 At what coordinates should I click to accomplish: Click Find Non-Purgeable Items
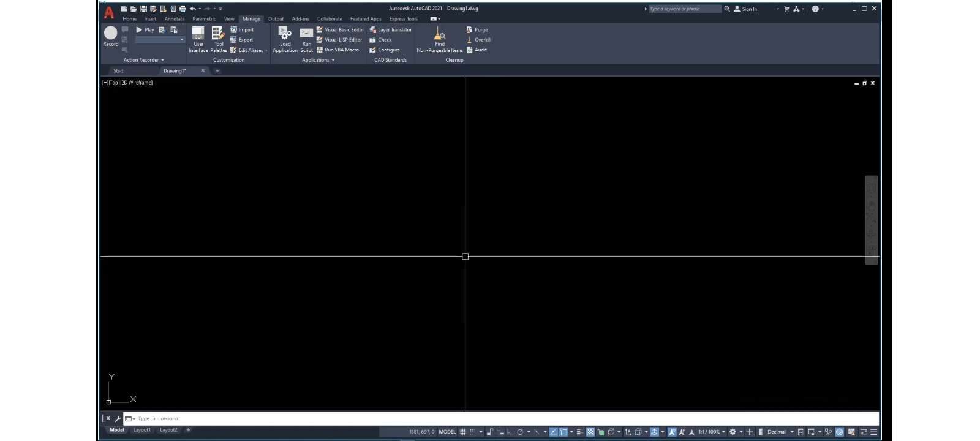click(440, 40)
